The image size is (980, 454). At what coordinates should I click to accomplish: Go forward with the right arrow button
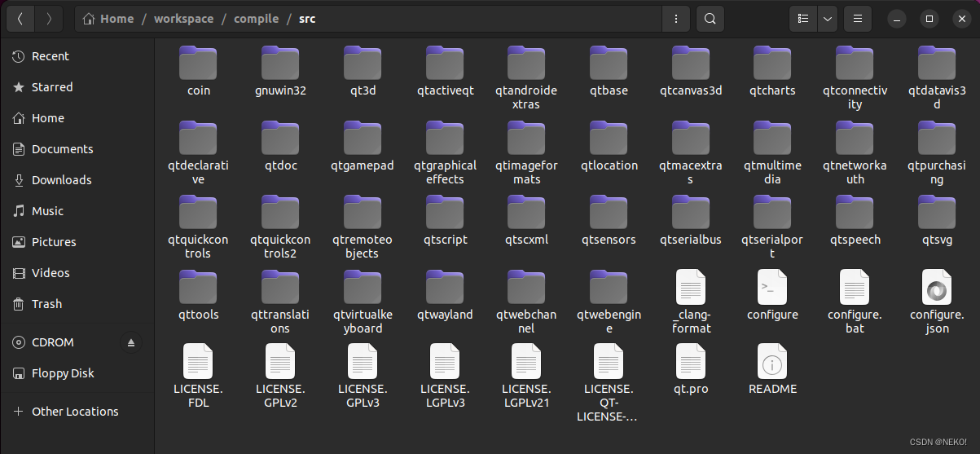(x=49, y=18)
